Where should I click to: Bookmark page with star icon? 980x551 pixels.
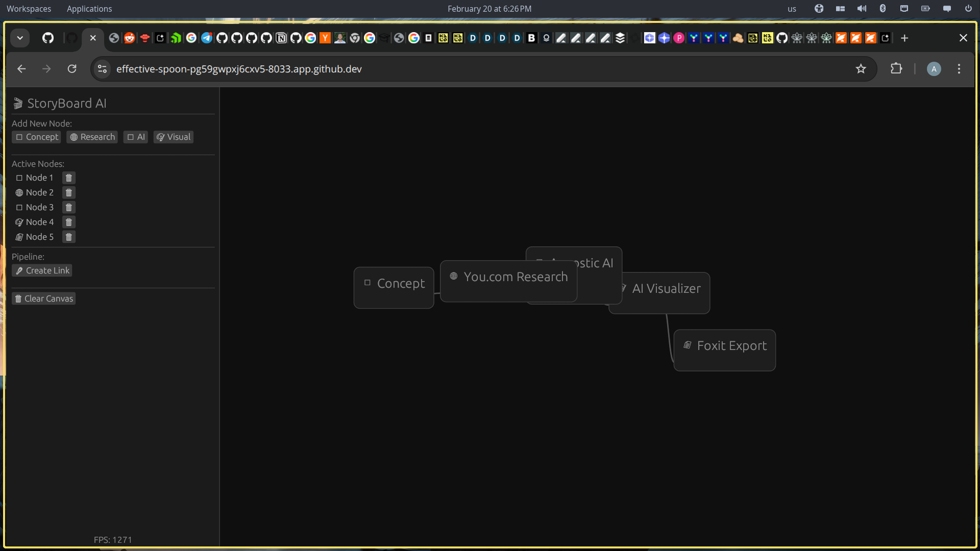pyautogui.click(x=861, y=69)
